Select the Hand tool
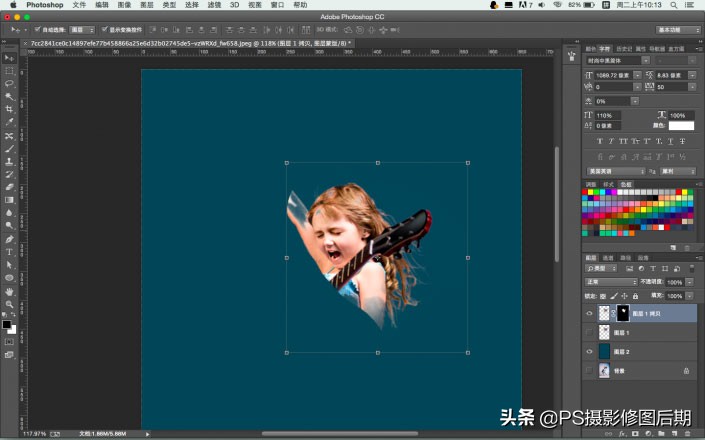 point(9,291)
